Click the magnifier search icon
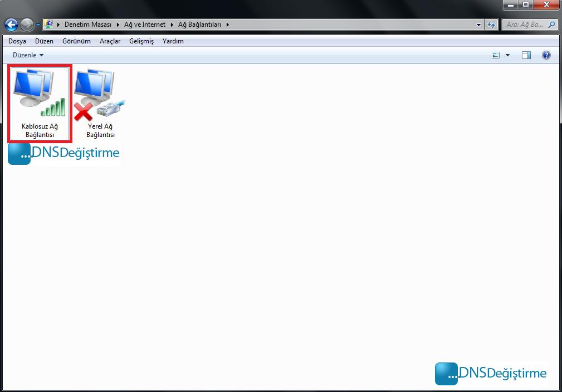The height and width of the screenshot is (392, 562). pyautogui.click(x=552, y=24)
